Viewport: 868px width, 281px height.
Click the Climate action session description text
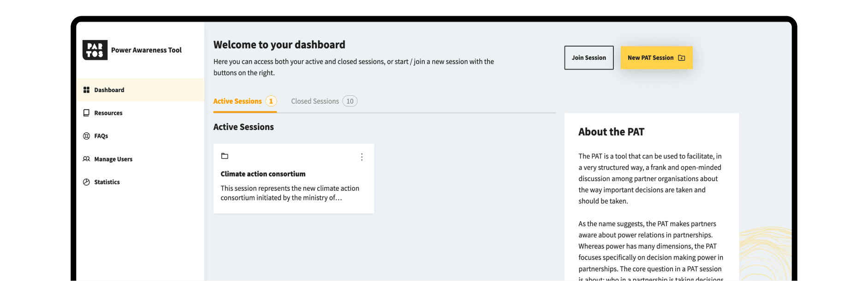pos(290,193)
